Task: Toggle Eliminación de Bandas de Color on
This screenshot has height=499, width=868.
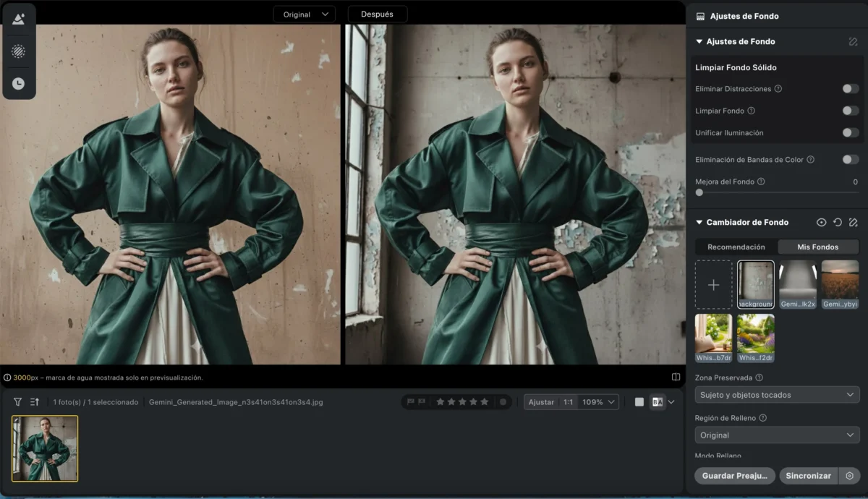Action: (850, 159)
